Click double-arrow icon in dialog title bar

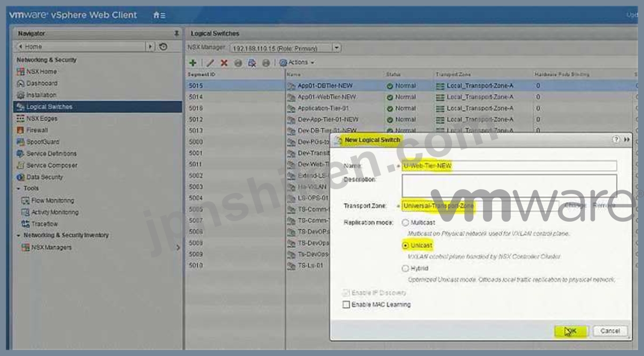(627, 139)
